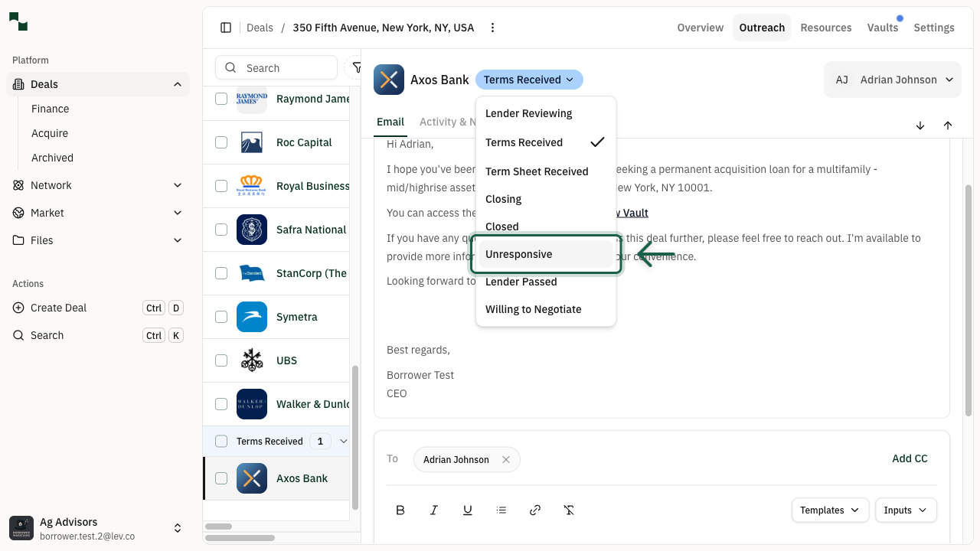Insert a bulleted list in the email
This screenshot has height=551, width=980.
click(x=501, y=510)
